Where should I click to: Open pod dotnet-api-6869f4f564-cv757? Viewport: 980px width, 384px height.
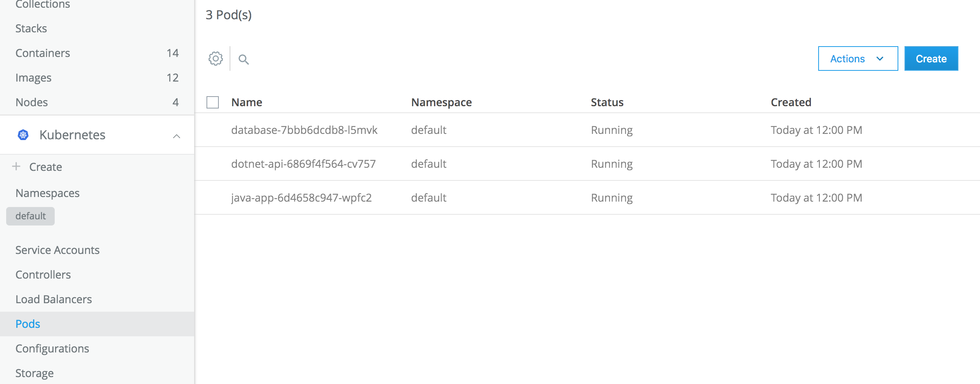(304, 164)
